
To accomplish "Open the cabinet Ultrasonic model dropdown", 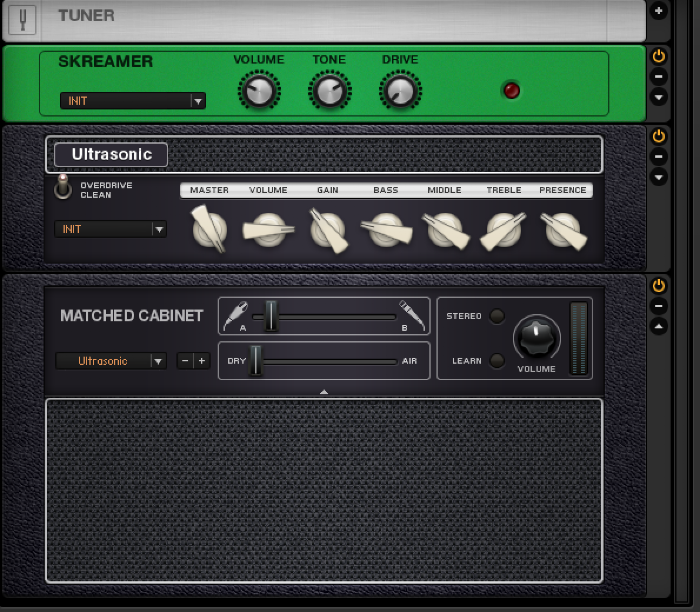I will [111, 361].
